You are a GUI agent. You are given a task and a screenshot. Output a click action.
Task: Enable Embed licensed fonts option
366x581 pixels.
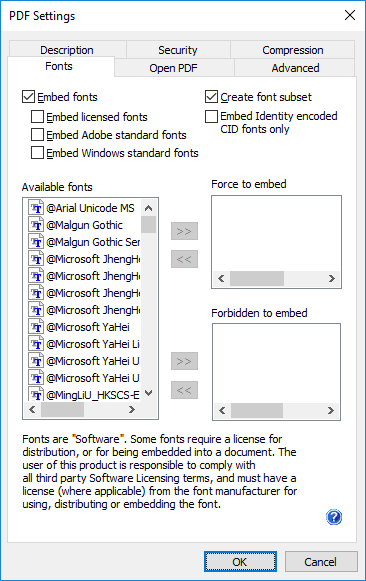click(37, 117)
